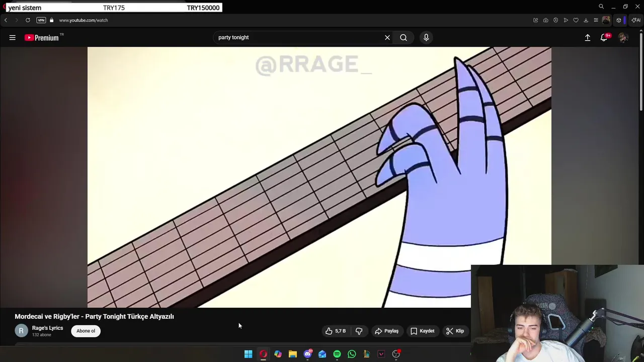Viewport: 644px width, 362px height.
Task: Launch Copilot from the taskbar
Action: pyautogui.click(x=278, y=354)
